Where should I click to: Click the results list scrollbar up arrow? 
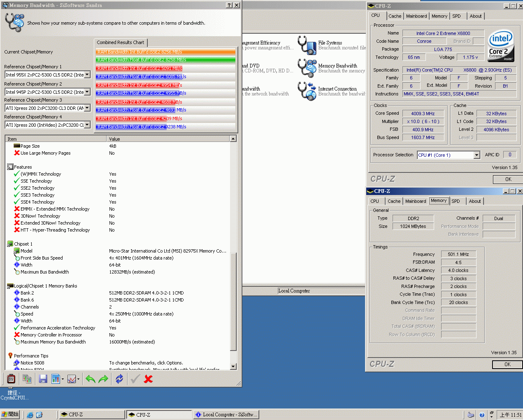(233, 139)
